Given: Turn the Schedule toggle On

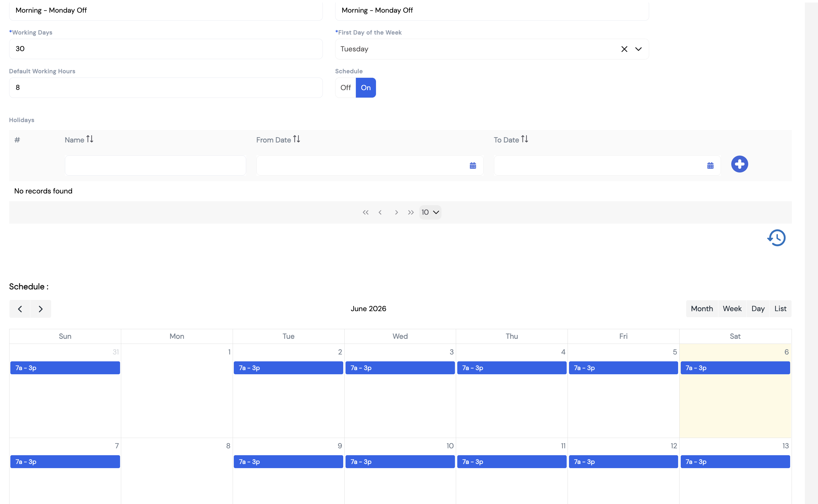Looking at the screenshot, I should coord(365,88).
